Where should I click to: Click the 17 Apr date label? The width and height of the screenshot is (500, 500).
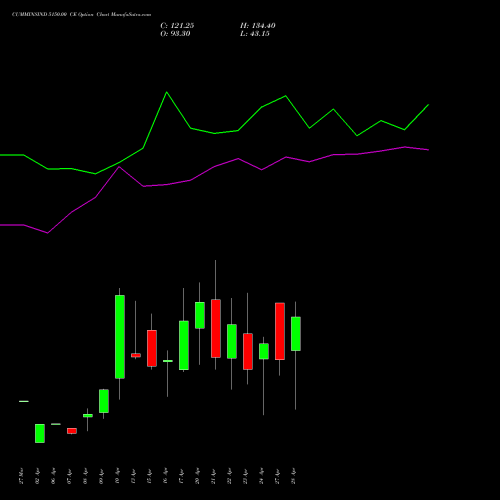pos(181,476)
